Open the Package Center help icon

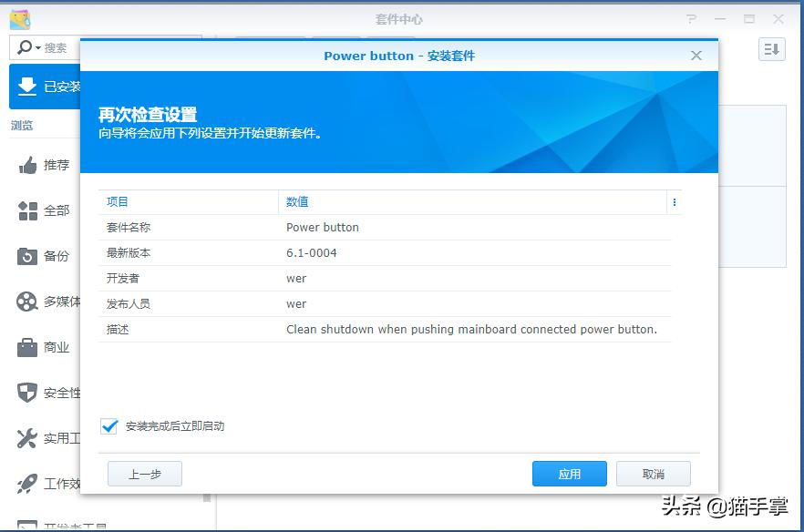click(x=691, y=18)
